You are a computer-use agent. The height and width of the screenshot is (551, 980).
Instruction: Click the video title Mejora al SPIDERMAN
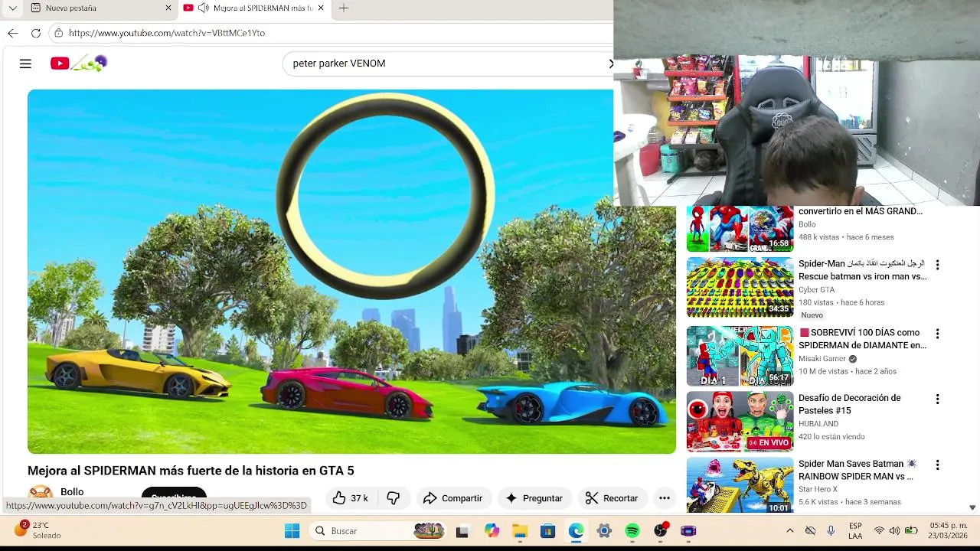click(x=191, y=471)
